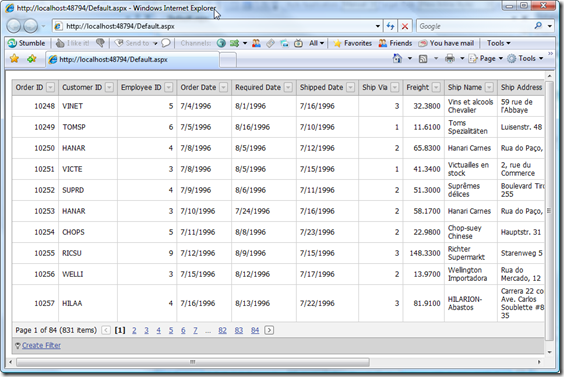
Task: Click the Stumble button
Action: (x=27, y=43)
